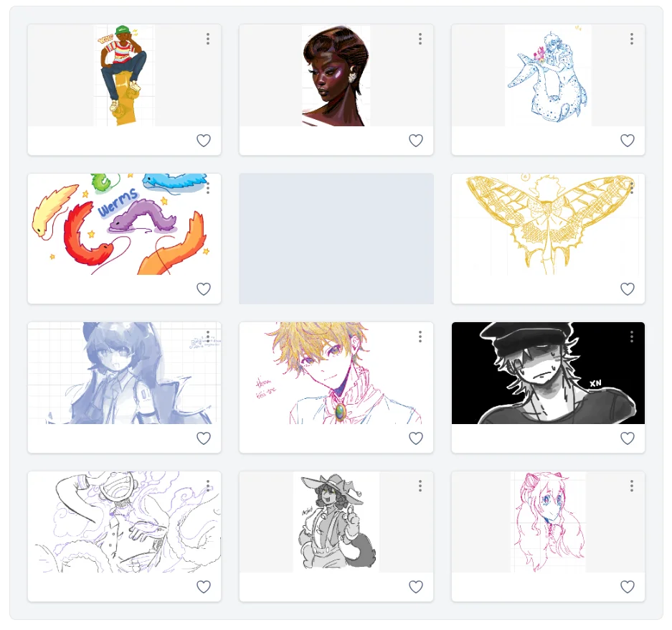Select the empty gray placeholder card

tap(336, 238)
